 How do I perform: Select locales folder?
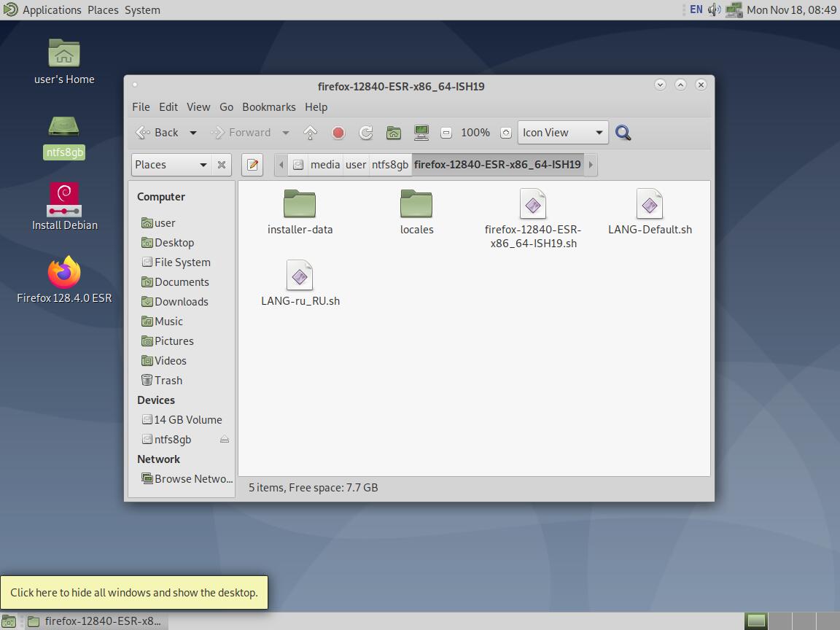click(x=417, y=212)
